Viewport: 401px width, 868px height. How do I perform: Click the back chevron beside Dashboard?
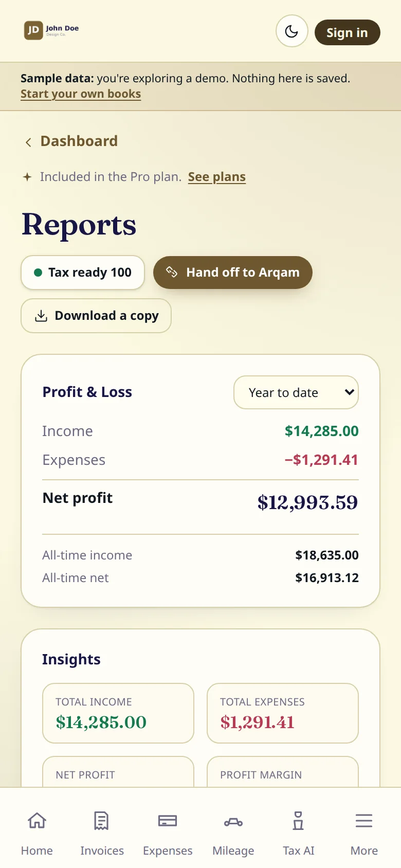tap(28, 141)
